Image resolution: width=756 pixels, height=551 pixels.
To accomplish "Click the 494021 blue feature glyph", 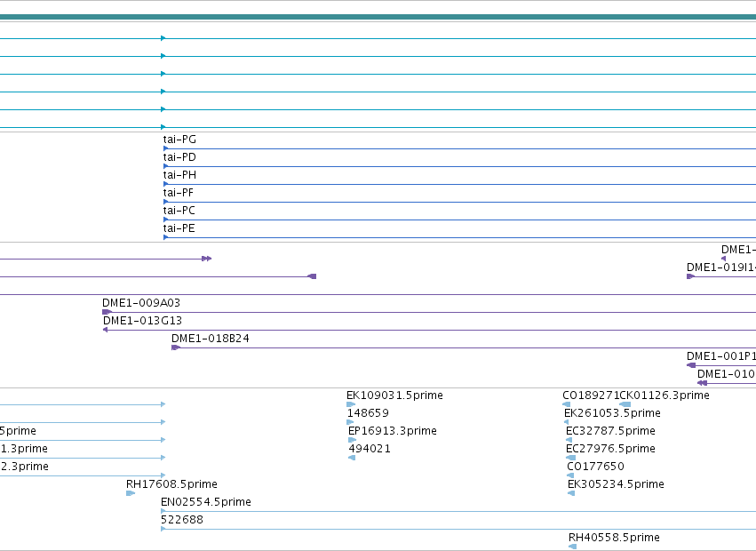I will tap(352, 458).
